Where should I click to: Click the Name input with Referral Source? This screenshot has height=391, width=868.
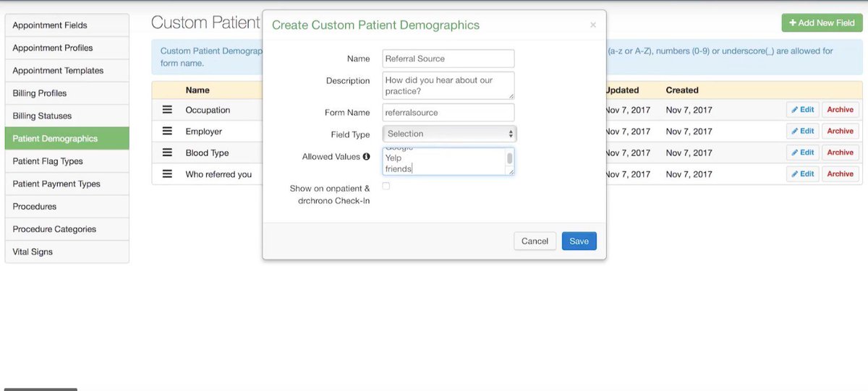(448, 59)
